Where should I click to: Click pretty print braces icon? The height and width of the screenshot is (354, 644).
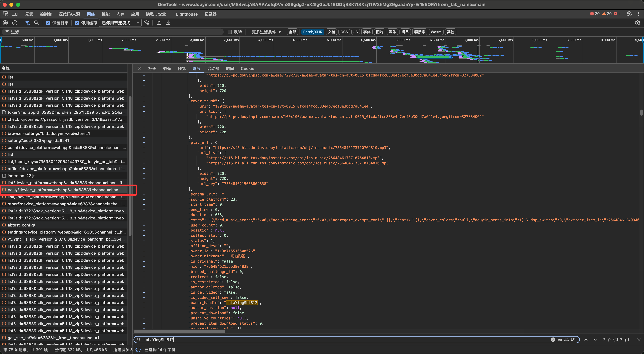138,349
